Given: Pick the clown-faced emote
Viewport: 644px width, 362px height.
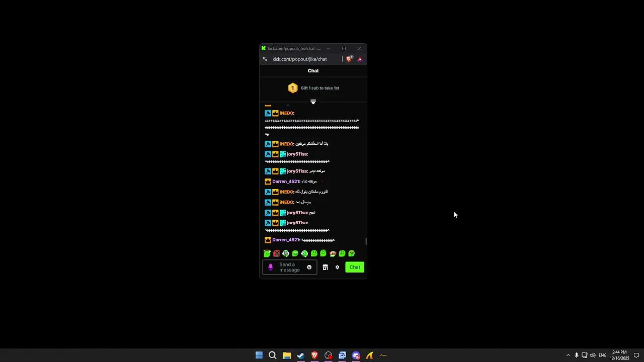Looking at the screenshot, I should click(x=286, y=253).
